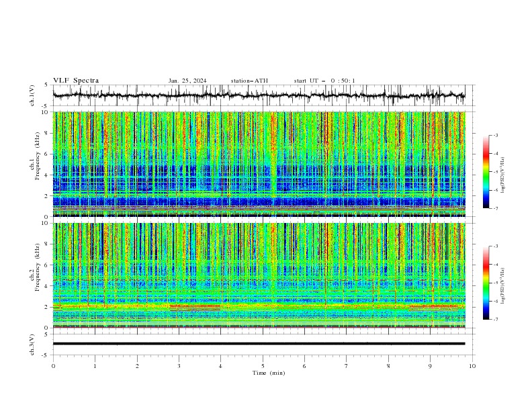Viewport: 532px width, 411px height.
Task: Click the time axis tick label "9"
Action: coord(430,366)
